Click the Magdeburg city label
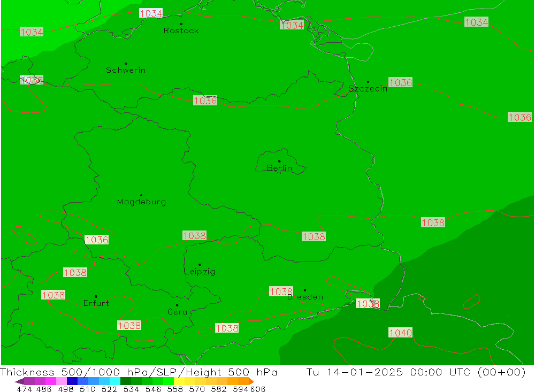Screen dimensions: 535x392 point(141,202)
